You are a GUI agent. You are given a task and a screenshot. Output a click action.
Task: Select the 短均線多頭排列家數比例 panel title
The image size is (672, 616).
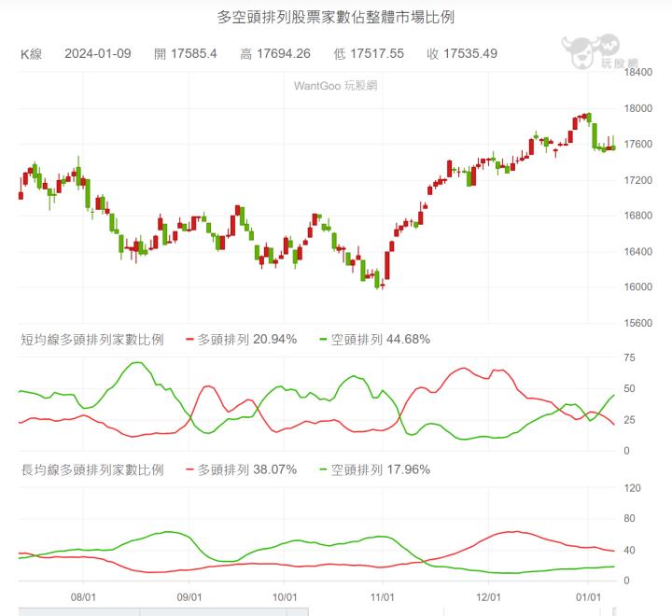coord(92,340)
